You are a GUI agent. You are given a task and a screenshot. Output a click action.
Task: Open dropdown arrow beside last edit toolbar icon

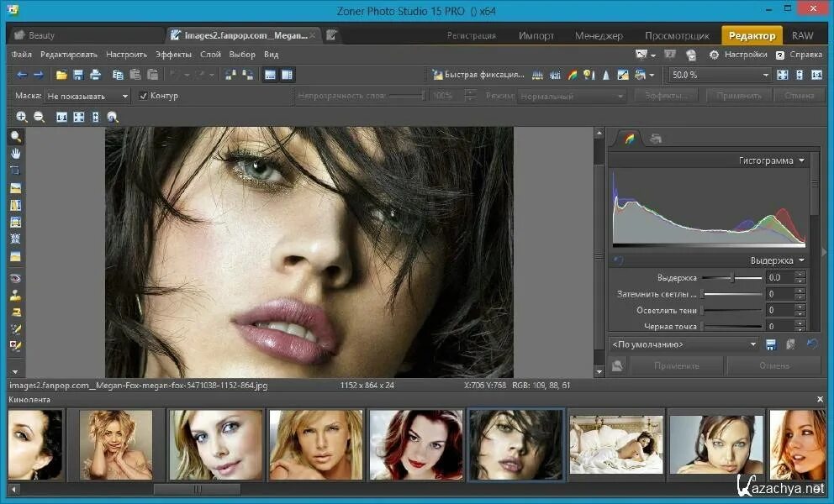pos(652,75)
